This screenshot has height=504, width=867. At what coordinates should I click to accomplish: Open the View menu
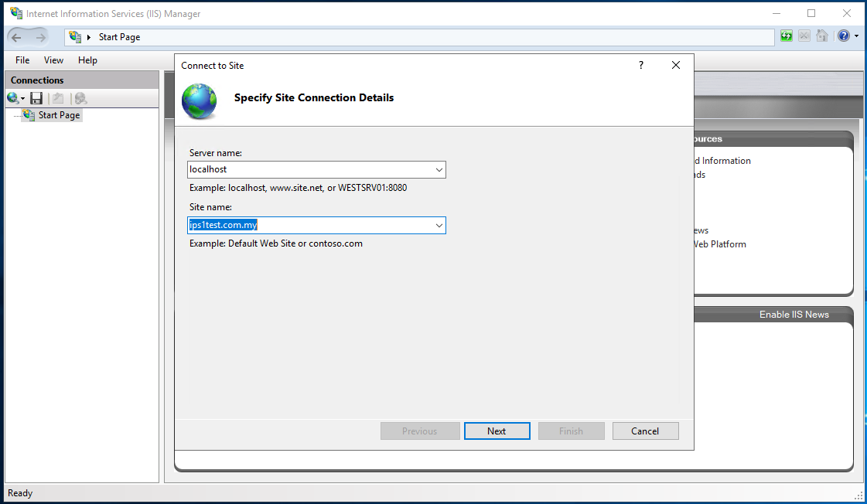pyautogui.click(x=53, y=60)
